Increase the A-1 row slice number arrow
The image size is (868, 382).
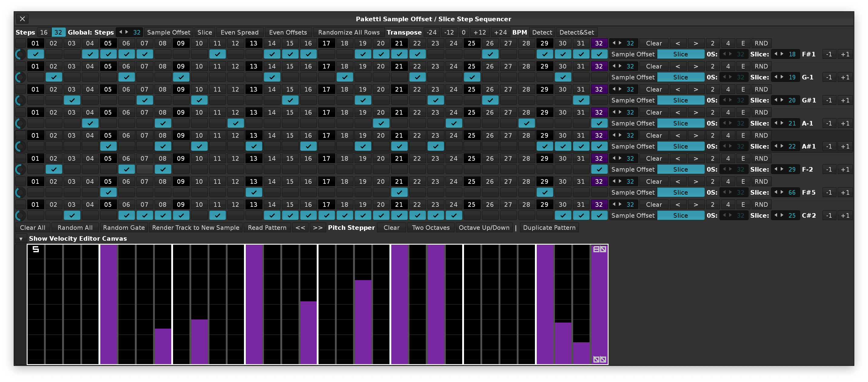(782, 123)
